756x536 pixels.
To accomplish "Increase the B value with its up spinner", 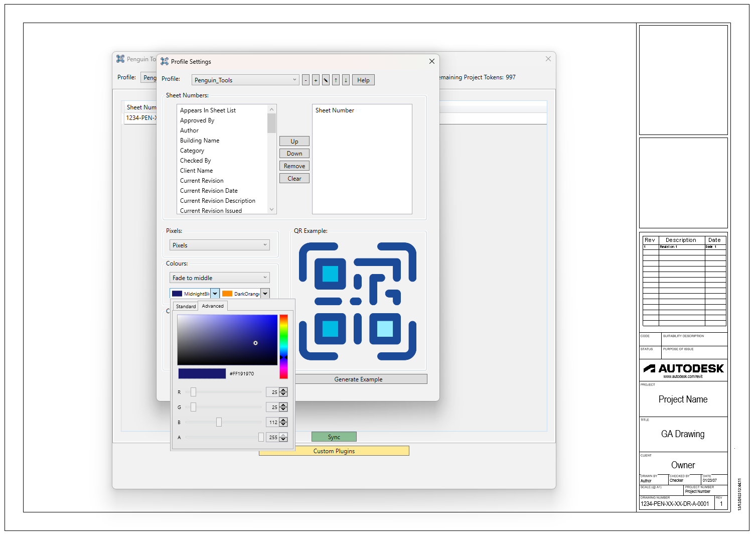I will pos(283,420).
